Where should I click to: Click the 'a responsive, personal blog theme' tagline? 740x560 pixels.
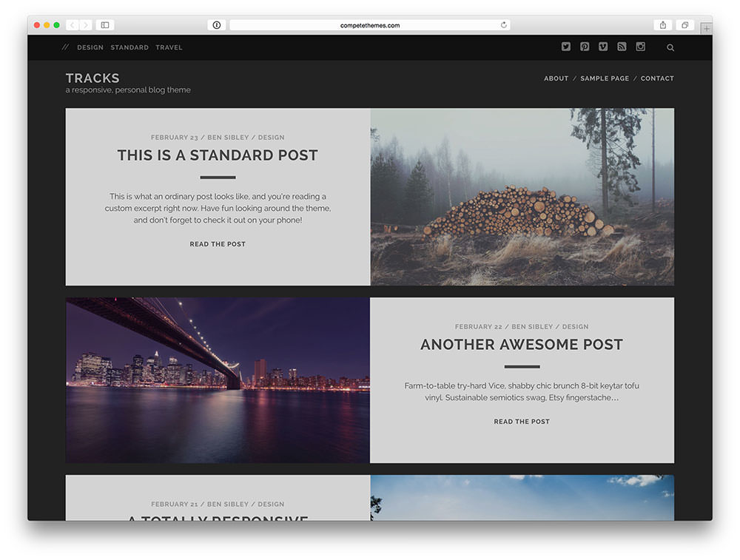click(x=128, y=90)
